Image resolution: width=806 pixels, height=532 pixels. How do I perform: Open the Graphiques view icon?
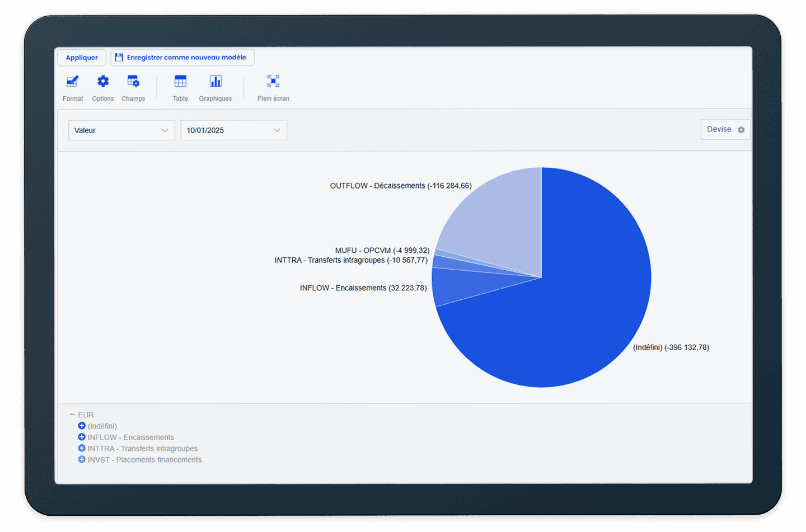point(215,82)
